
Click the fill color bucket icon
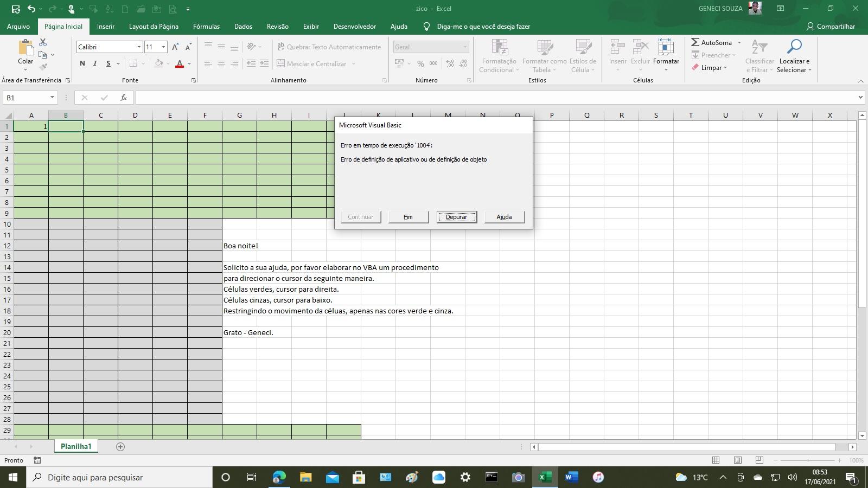click(x=159, y=63)
